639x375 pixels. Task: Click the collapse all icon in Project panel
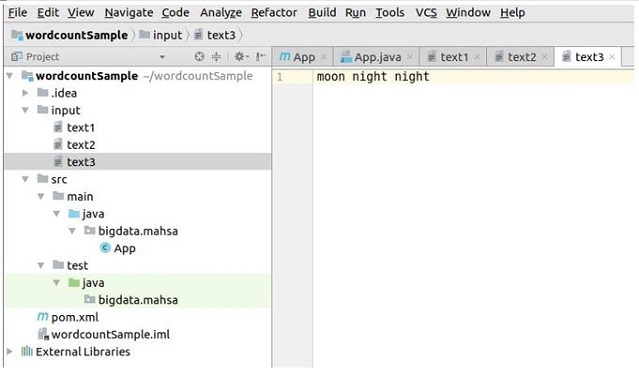point(216,57)
